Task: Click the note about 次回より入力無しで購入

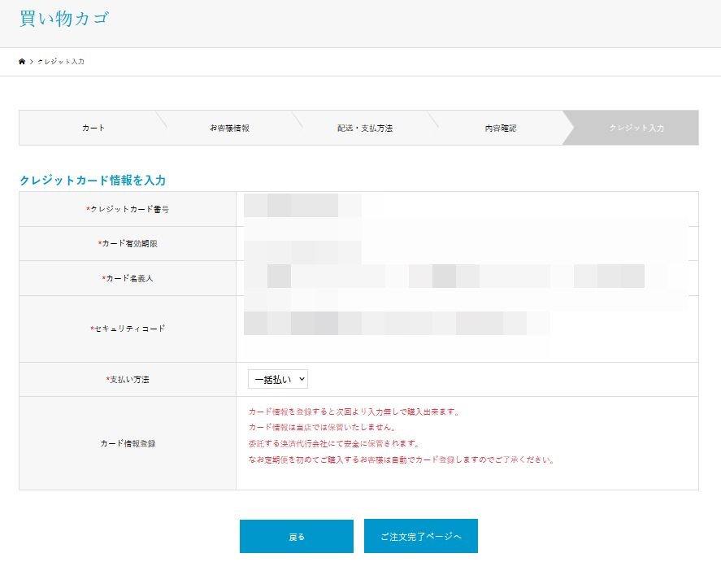Action: [x=354, y=412]
